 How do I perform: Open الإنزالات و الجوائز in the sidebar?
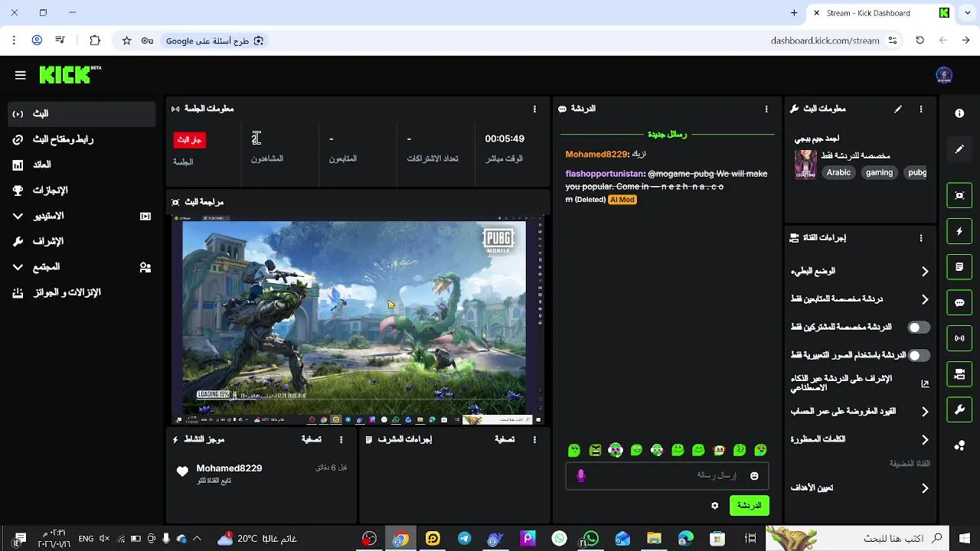[x=82, y=292]
